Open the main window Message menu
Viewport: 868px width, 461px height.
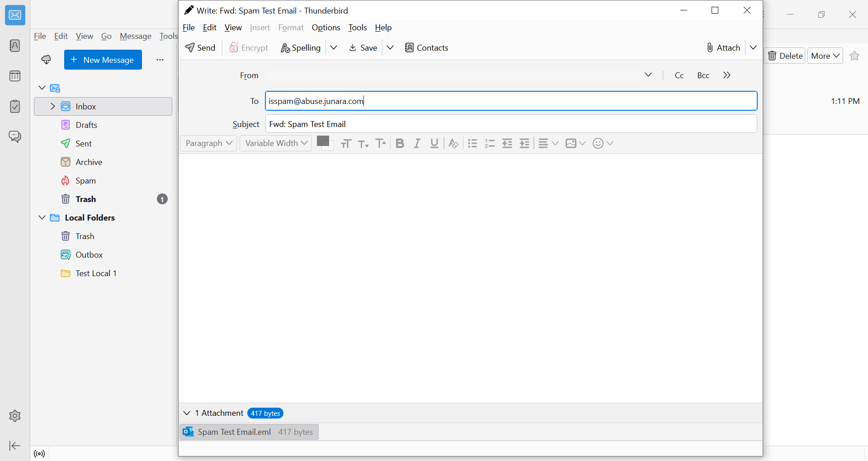tap(135, 36)
